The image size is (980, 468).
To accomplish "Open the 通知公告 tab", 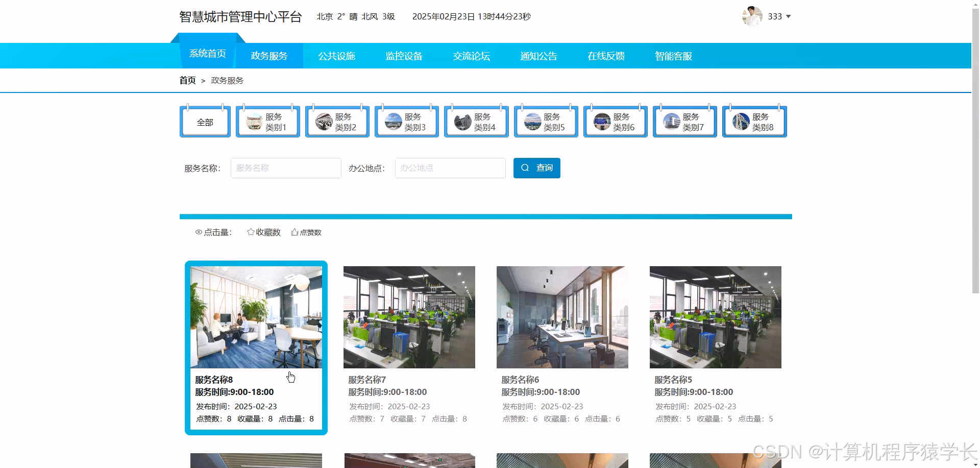I will (x=538, y=56).
